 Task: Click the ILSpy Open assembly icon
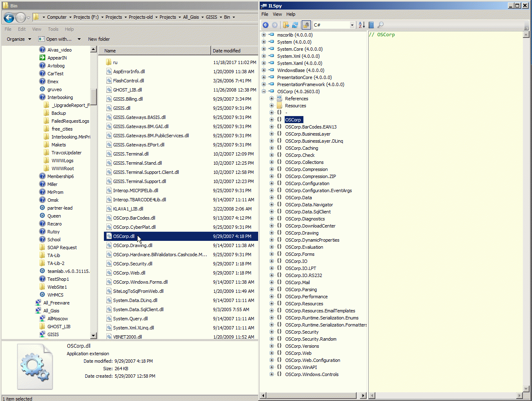pyautogui.click(x=286, y=25)
